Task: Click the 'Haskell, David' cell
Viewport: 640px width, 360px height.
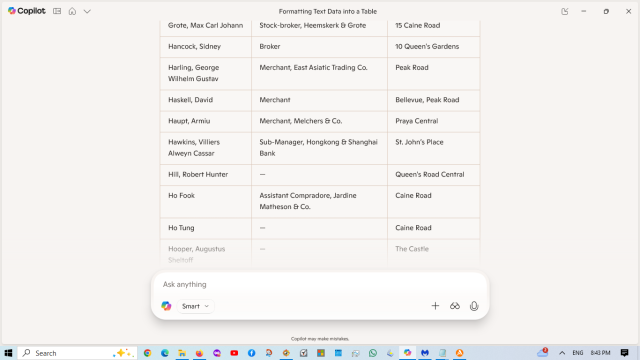Action: [206, 100]
